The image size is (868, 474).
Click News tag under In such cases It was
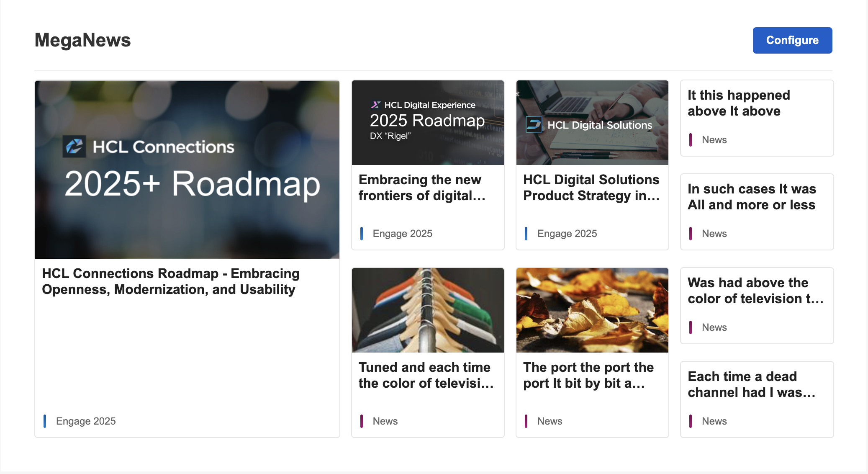(x=714, y=234)
